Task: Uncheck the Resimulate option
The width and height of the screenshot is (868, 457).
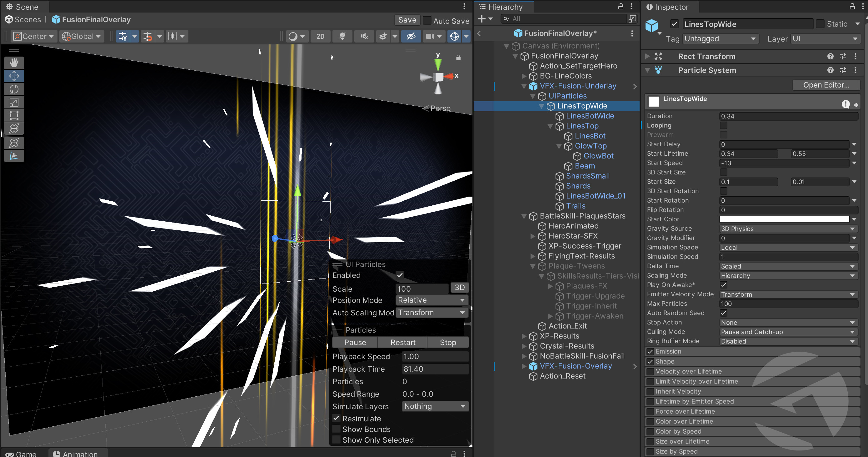Action: (x=336, y=418)
